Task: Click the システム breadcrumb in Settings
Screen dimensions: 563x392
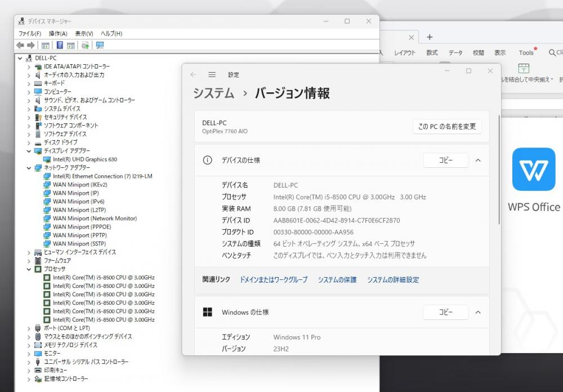Action: [213, 93]
